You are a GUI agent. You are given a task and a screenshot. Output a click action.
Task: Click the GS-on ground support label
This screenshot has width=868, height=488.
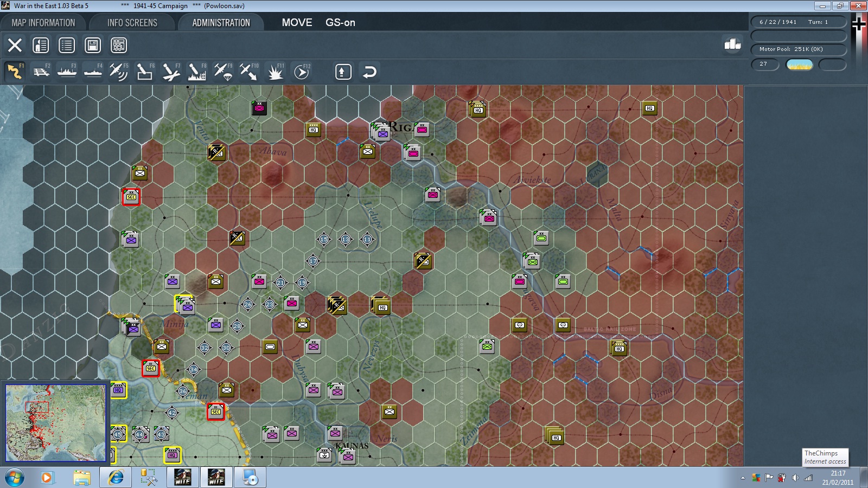coord(340,23)
